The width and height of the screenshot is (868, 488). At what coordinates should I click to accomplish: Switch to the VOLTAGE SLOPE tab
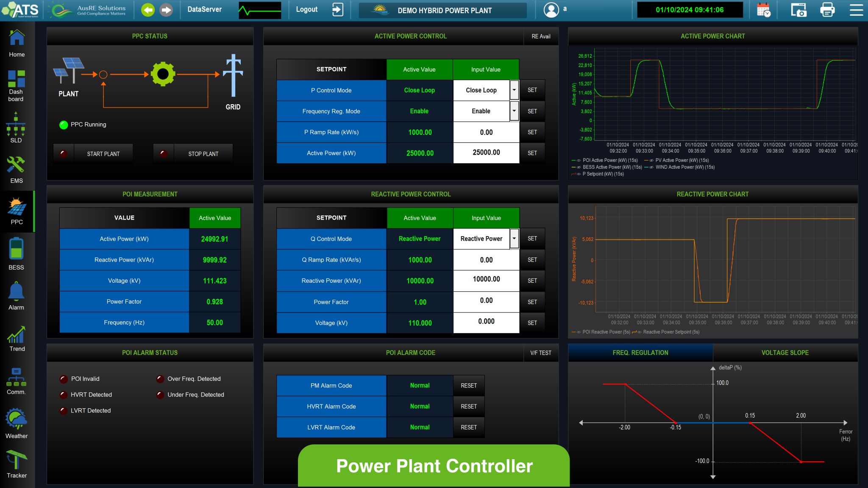(x=785, y=353)
